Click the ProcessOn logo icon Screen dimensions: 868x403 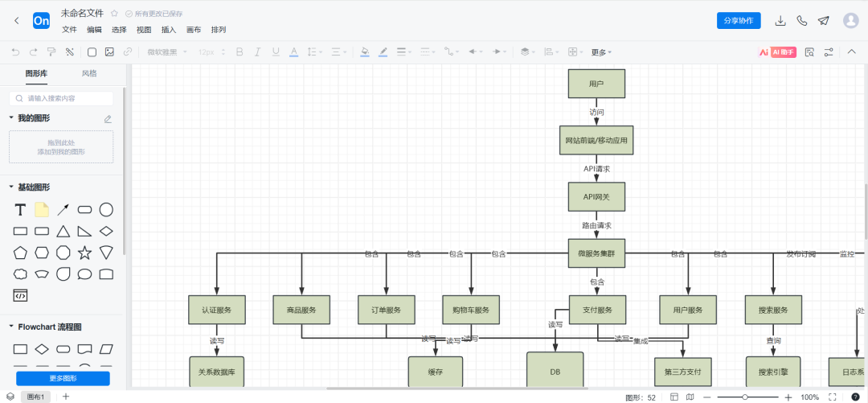42,20
